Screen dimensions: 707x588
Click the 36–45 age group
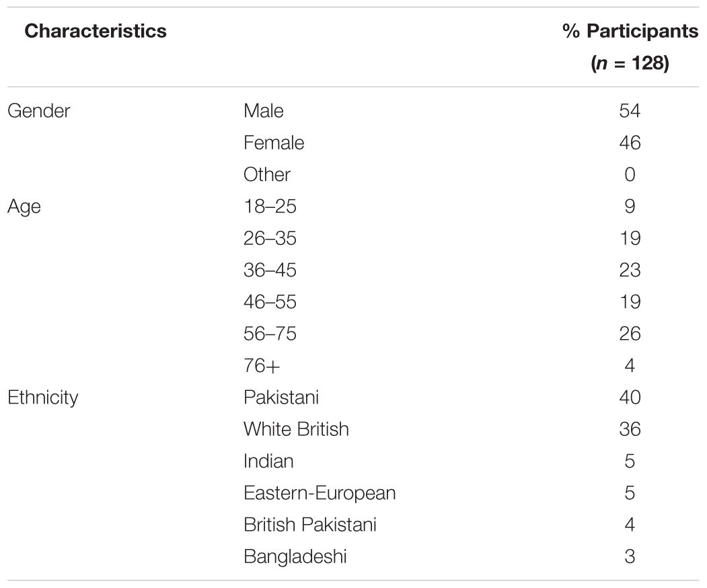[270, 270]
